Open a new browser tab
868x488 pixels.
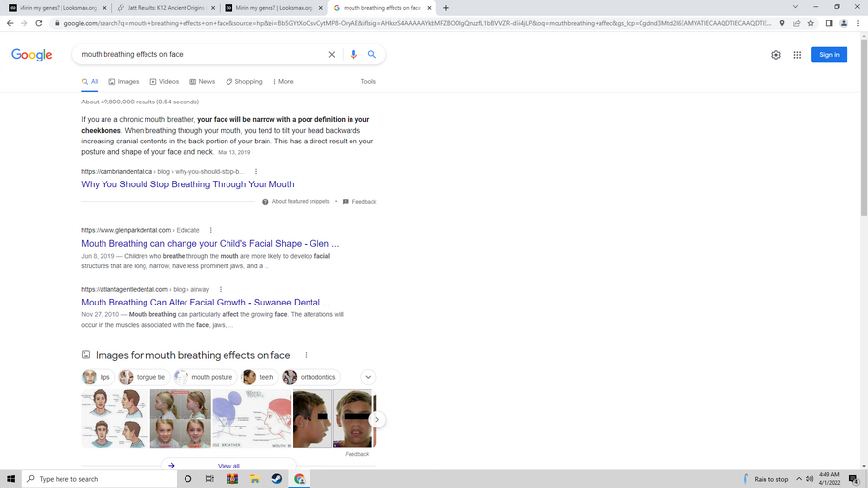pos(446,8)
